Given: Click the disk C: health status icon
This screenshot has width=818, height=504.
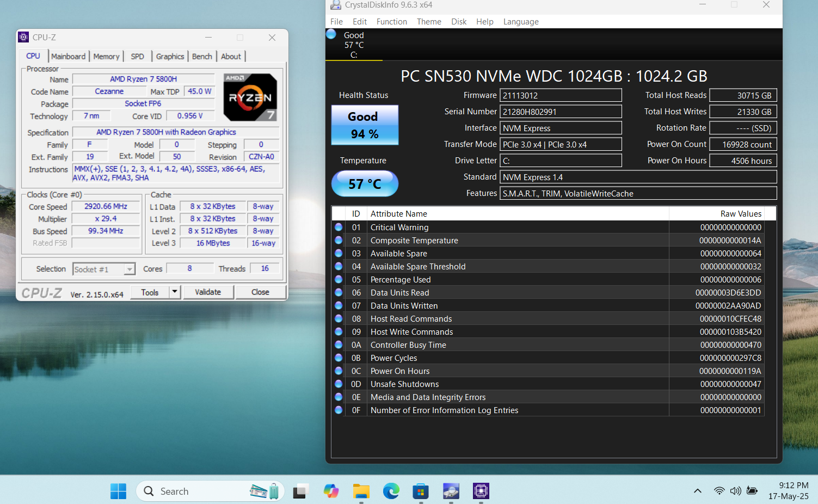Looking at the screenshot, I should click(331, 34).
